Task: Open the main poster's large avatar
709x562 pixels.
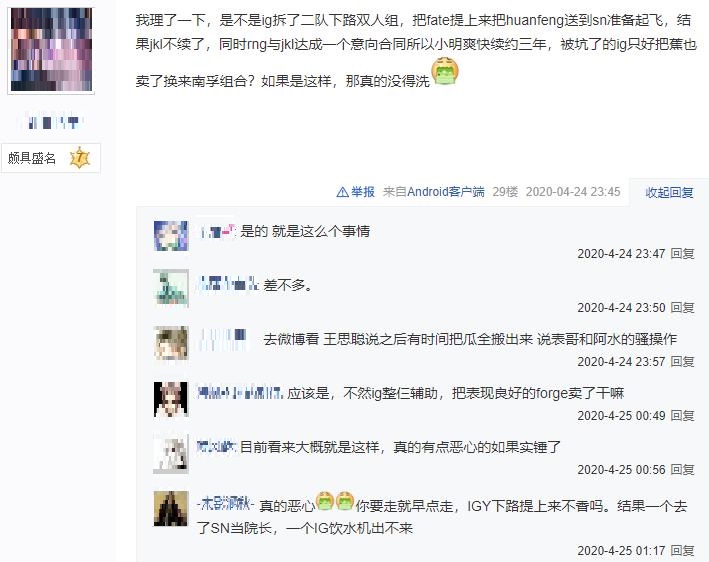Action: point(51,49)
